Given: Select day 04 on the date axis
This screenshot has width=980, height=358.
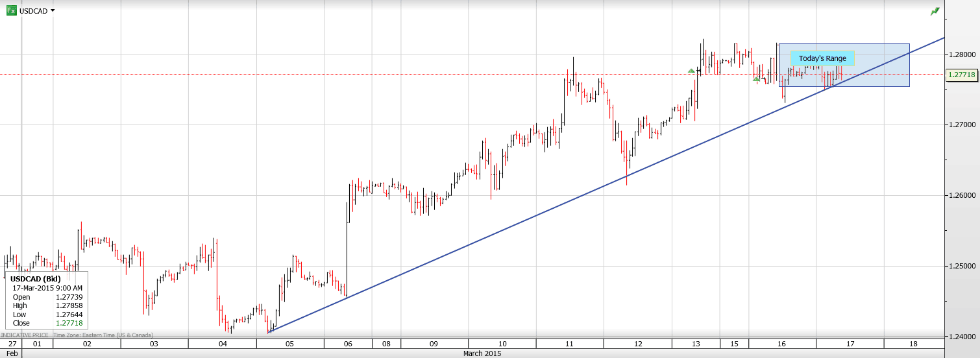Looking at the screenshot, I should click(x=223, y=344).
